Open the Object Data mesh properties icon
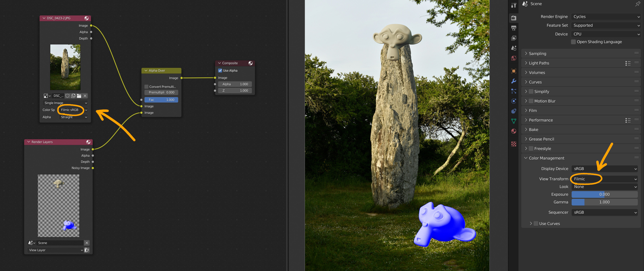Screen dimensions: 644x271 click(x=514, y=121)
